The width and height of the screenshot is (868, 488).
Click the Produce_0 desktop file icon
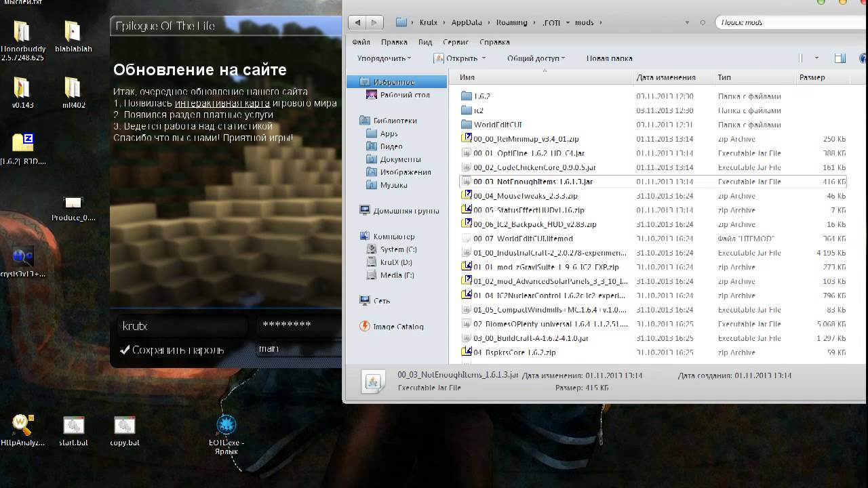coord(73,203)
